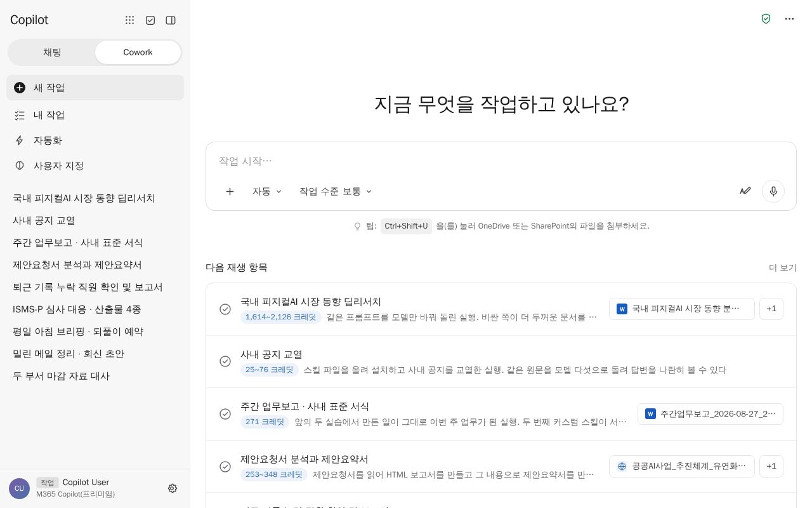Image resolution: width=812 pixels, height=508 pixels.
Task: Switch to the Cowork tab
Action: [138, 52]
